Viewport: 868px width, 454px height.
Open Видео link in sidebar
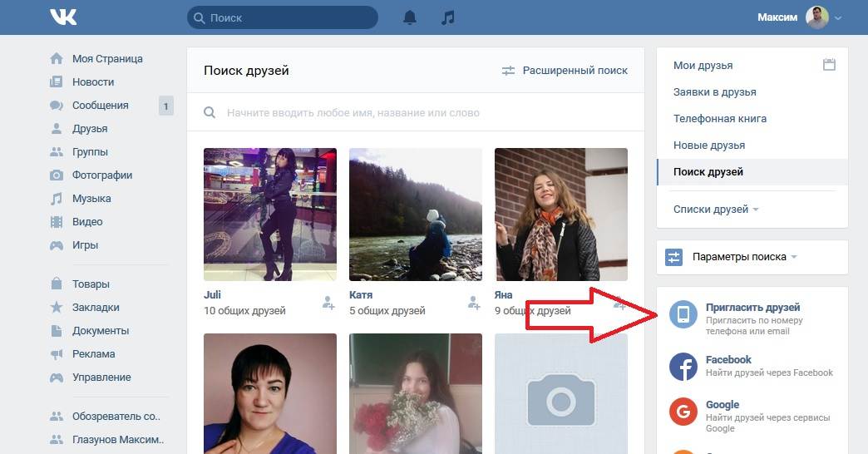point(87,221)
